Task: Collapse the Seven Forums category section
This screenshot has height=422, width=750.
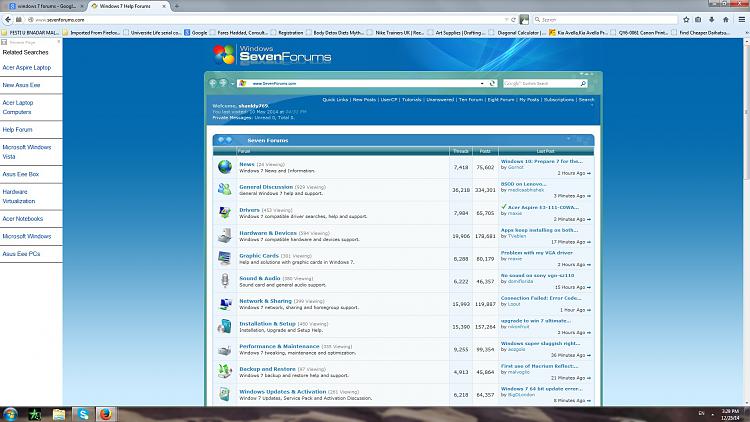Action: click(x=568, y=140)
